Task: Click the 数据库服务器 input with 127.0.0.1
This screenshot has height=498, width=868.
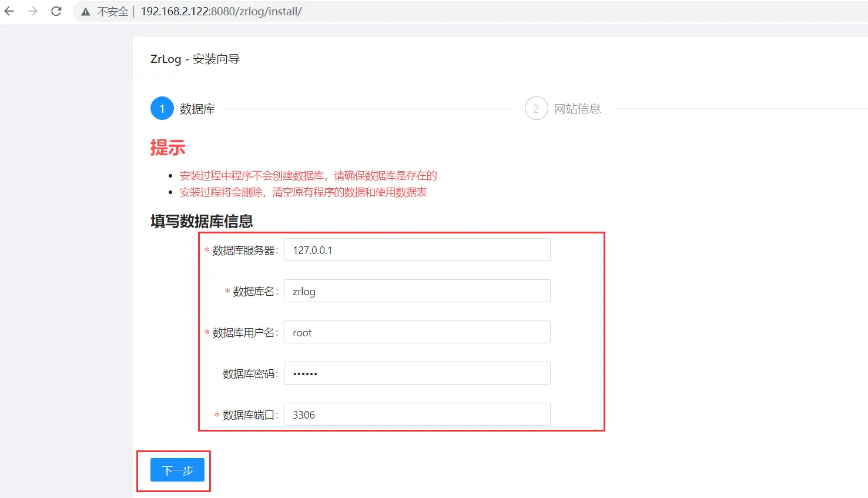Action: (417, 250)
